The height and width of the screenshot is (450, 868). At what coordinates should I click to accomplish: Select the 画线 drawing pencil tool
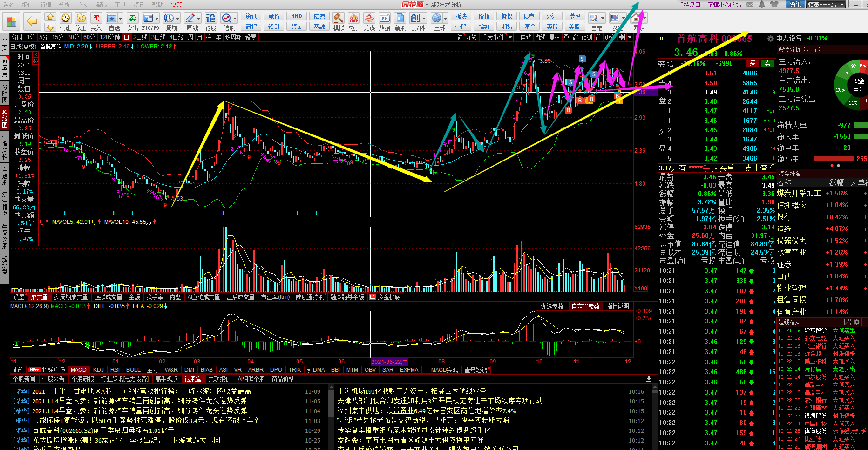tap(190, 19)
